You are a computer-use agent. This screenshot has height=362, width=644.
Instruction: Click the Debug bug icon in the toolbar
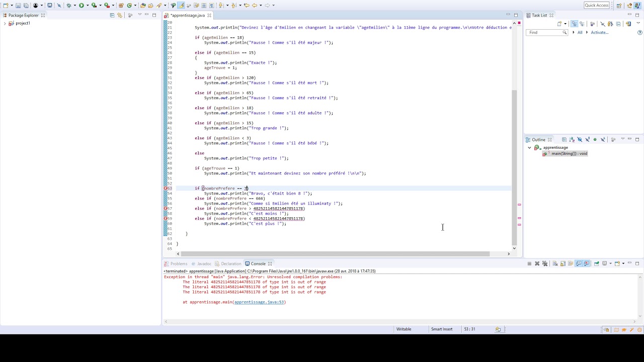point(69,6)
